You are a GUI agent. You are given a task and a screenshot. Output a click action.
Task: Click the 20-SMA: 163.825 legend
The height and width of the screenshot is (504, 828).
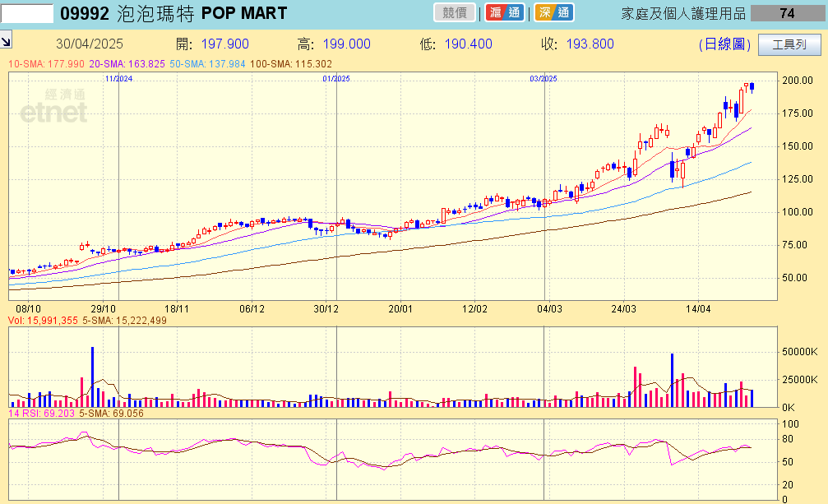127,64
